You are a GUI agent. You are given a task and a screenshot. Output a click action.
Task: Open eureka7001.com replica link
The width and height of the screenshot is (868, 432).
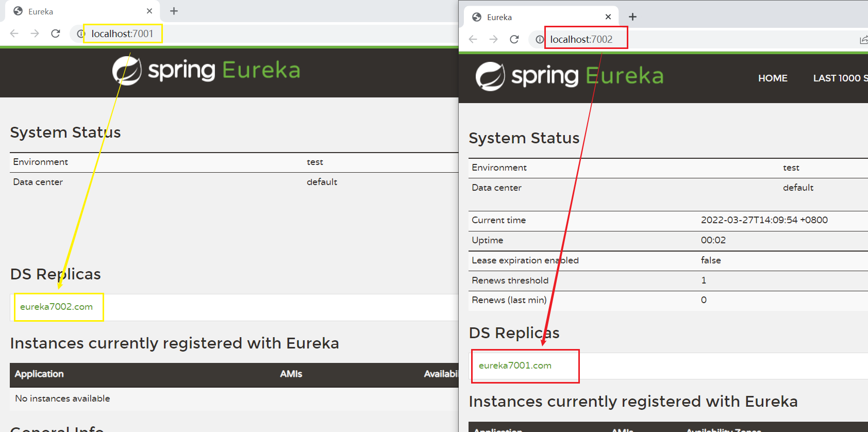pyautogui.click(x=515, y=365)
